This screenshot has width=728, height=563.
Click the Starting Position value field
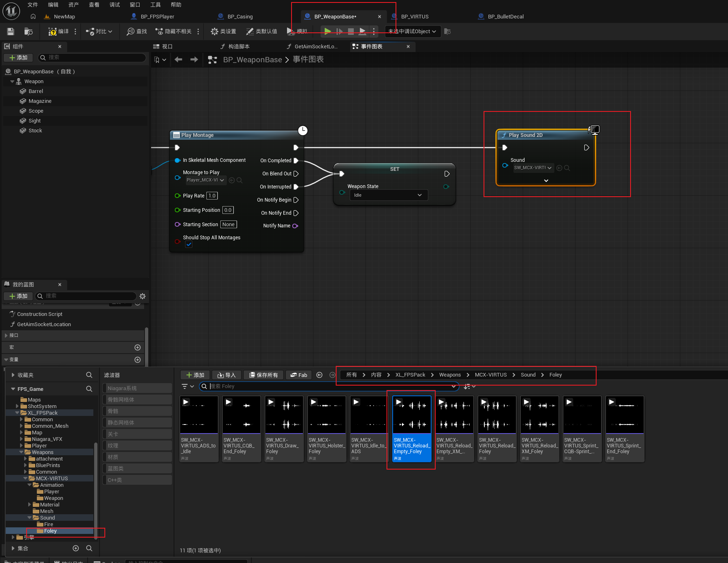[x=228, y=210]
